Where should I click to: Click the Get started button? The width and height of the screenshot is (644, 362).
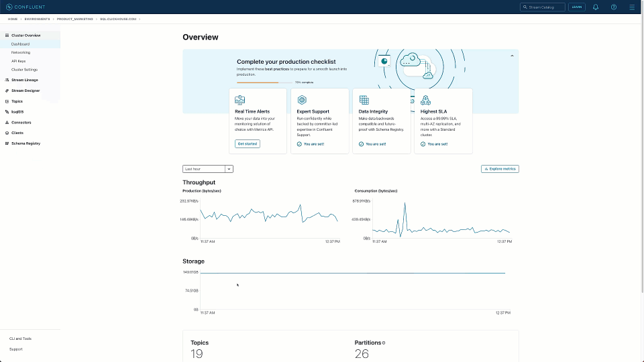point(247,143)
